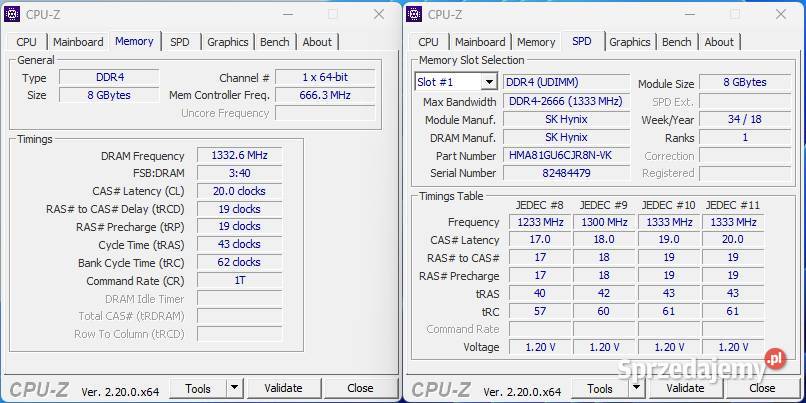
Task: Click CPU-Z app icon in right window title bar
Action: 414,14
